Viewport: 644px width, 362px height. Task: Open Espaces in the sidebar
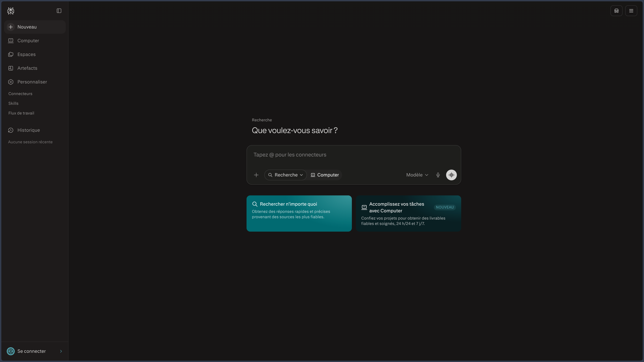point(35,54)
